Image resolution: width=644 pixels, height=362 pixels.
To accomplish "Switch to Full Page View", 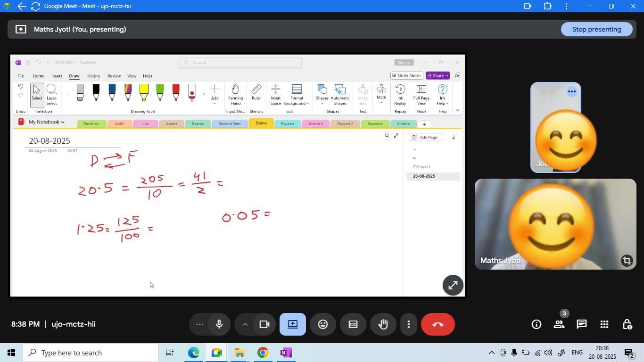I will pyautogui.click(x=421, y=95).
